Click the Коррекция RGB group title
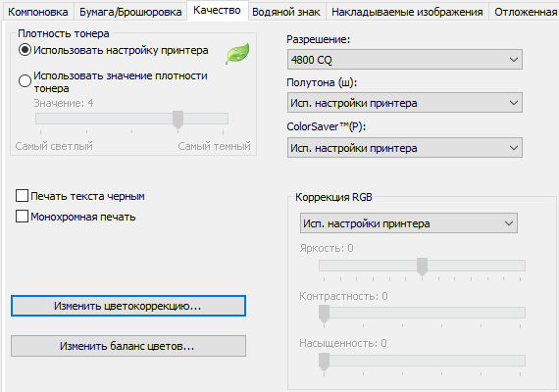Screen dimensions: 559x392 [x=333, y=197]
